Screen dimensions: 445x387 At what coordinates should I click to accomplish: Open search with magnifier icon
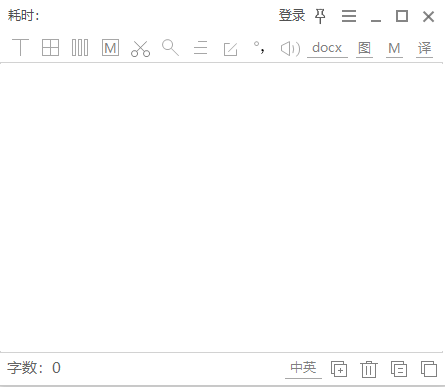(170, 48)
